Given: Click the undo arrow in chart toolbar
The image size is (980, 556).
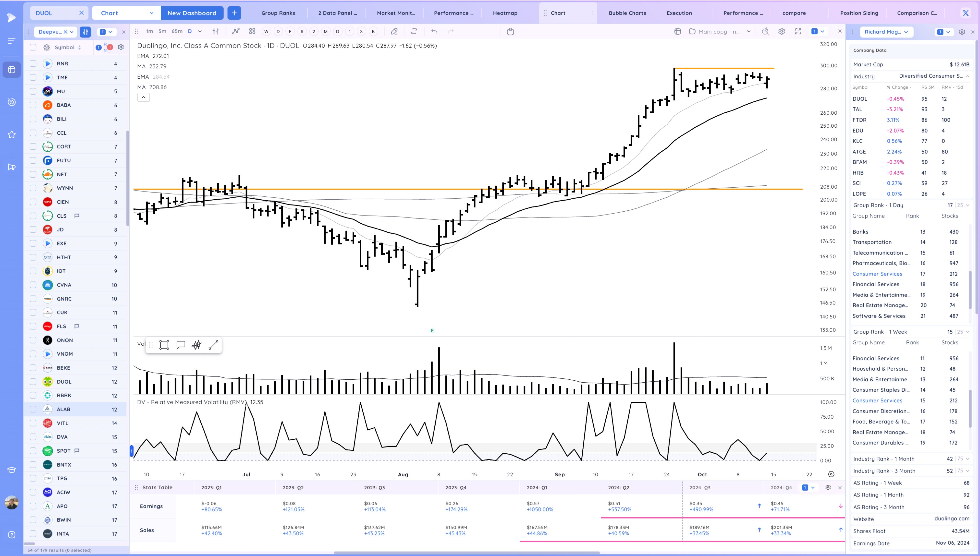Looking at the screenshot, I should point(434,32).
